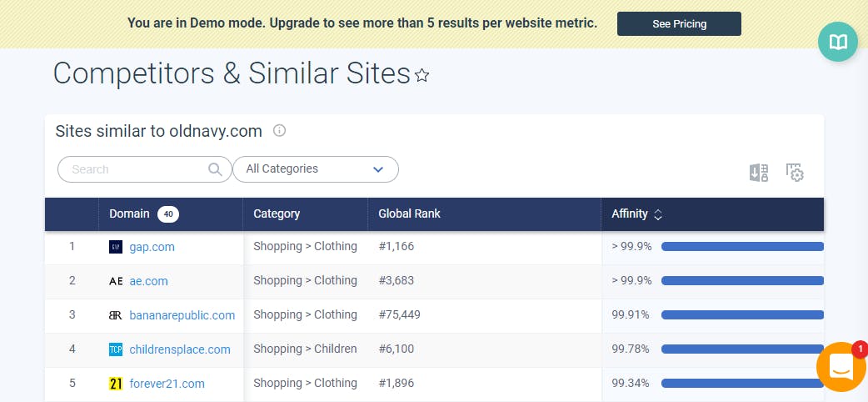868x402 pixels.
Task: Open the table column settings icon
Action: (x=795, y=173)
